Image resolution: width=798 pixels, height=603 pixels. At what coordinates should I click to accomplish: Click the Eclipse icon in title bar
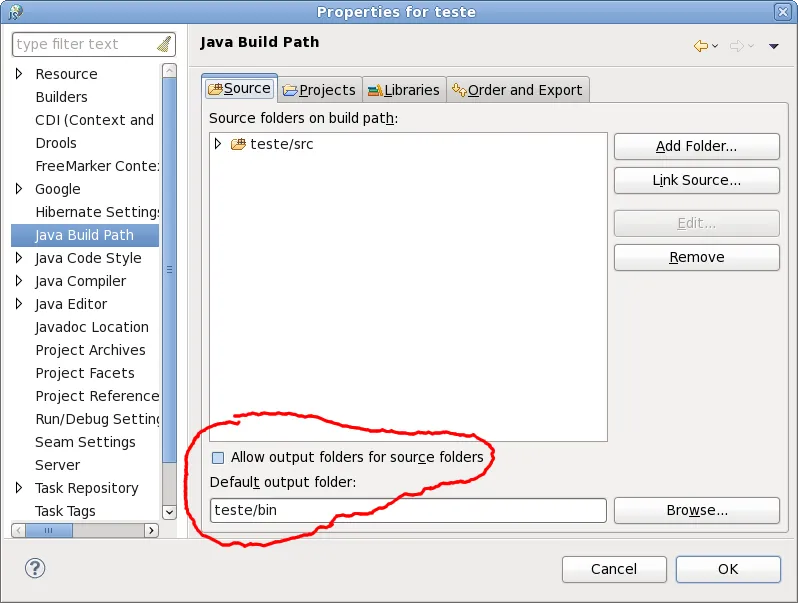15,12
